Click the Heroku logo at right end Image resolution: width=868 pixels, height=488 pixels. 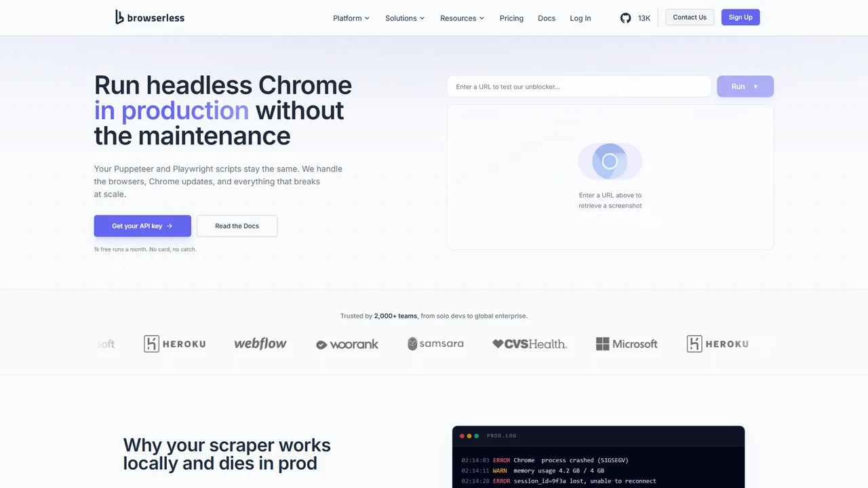(x=717, y=344)
